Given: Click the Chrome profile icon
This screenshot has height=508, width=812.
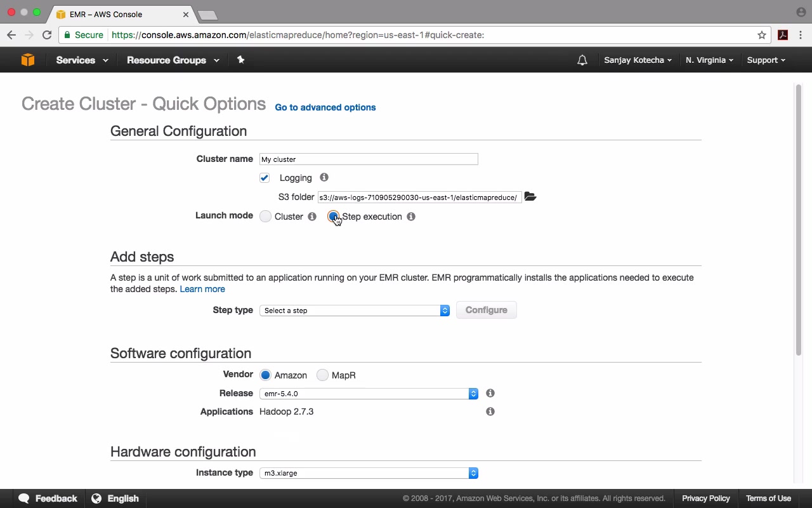Looking at the screenshot, I should (x=801, y=12).
